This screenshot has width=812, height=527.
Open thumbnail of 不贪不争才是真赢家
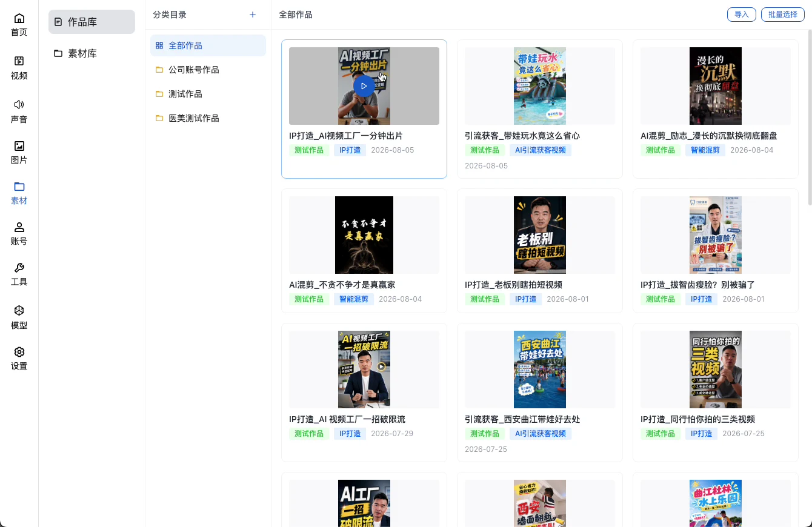[x=364, y=235]
